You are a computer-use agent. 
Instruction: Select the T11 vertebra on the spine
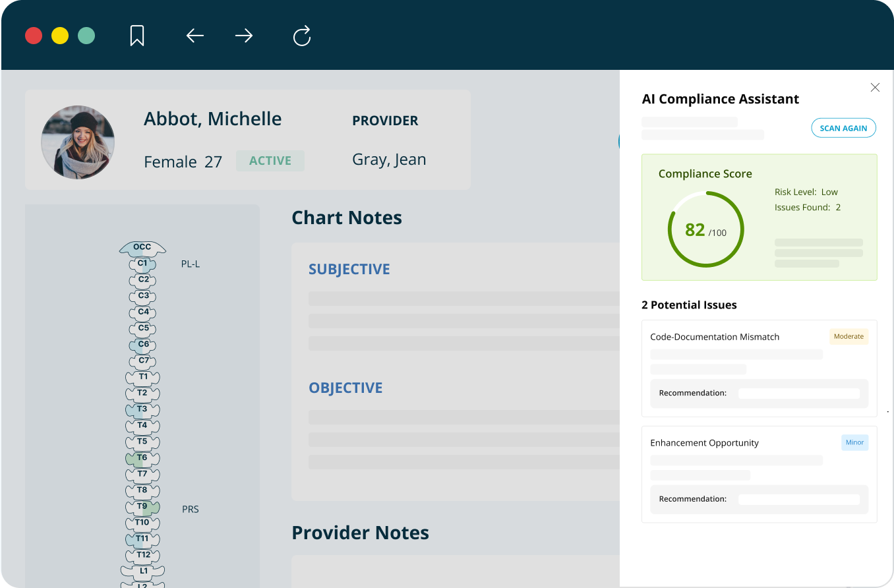tap(142, 539)
